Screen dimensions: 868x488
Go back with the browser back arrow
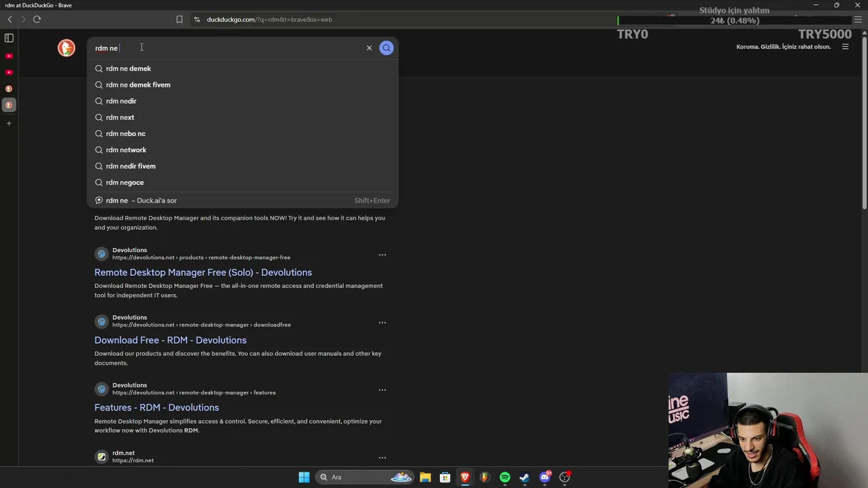[9, 20]
